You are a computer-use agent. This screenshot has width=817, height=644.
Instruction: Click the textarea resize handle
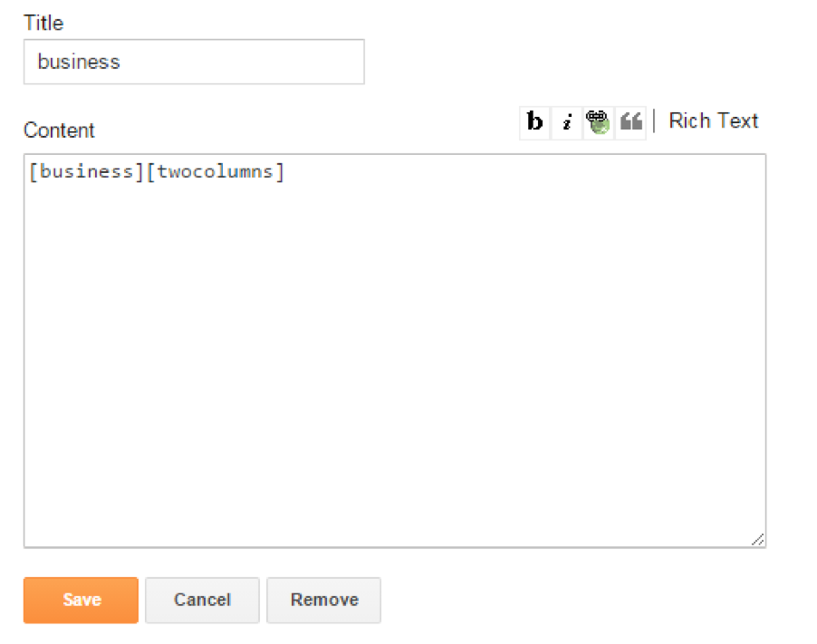click(757, 540)
